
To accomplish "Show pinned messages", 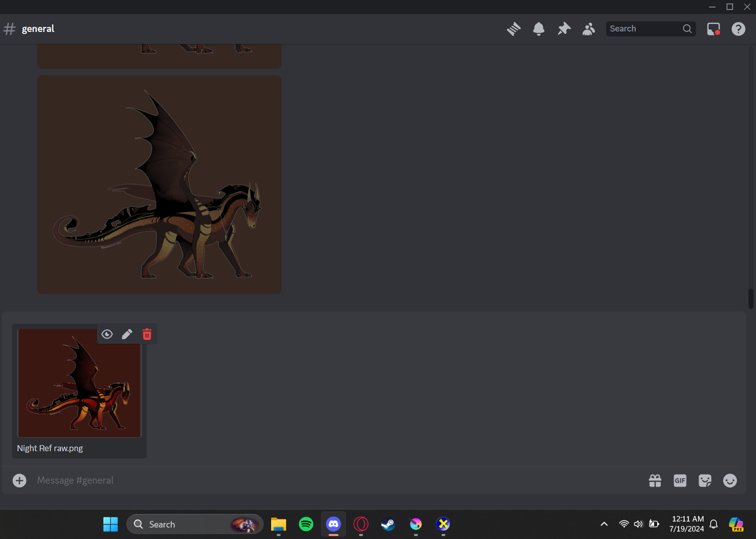I will tap(564, 29).
